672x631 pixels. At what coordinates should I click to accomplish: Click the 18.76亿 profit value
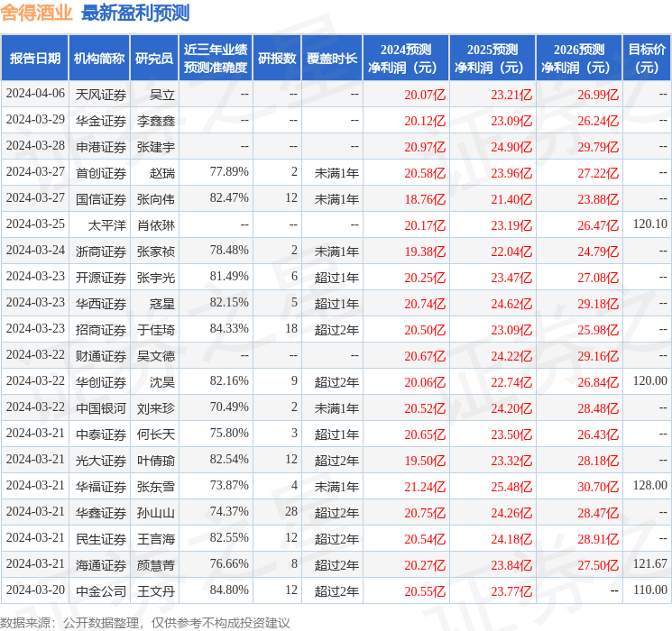[425, 199]
